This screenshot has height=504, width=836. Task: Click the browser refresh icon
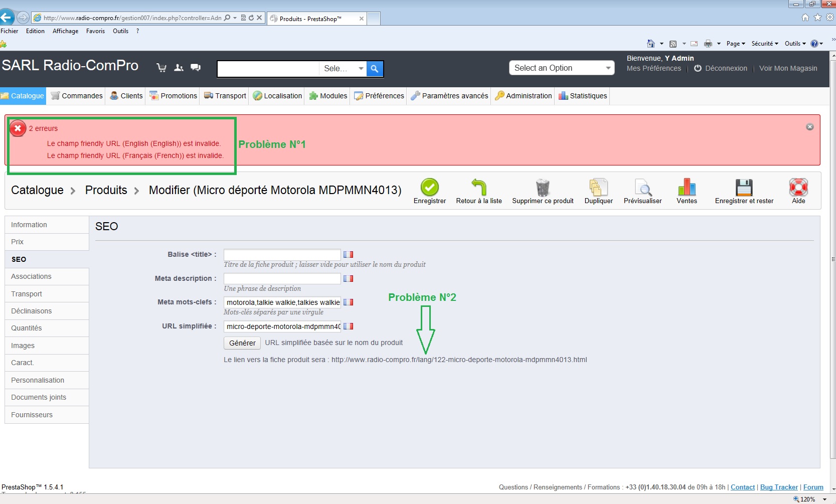[x=251, y=18]
